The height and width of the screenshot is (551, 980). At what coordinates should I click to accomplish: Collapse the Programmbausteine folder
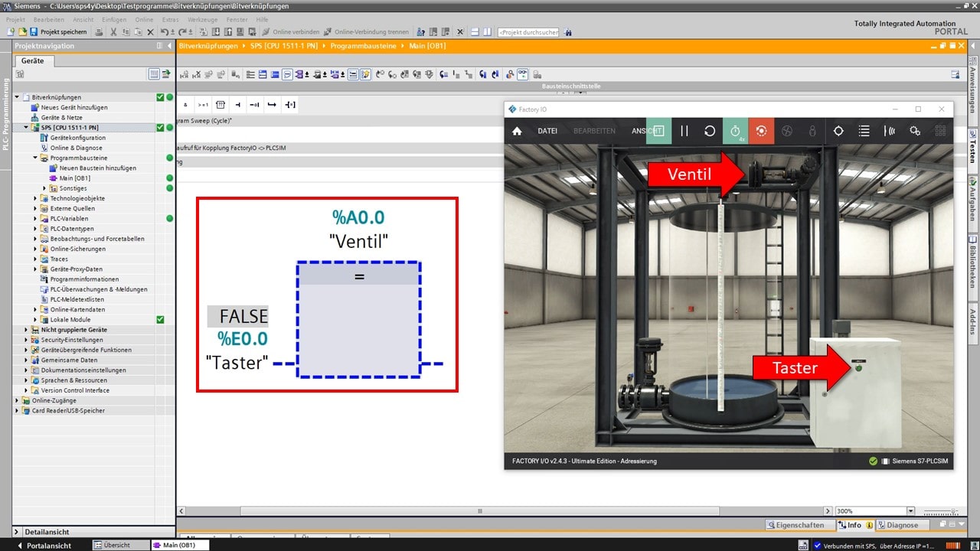[35, 158]
